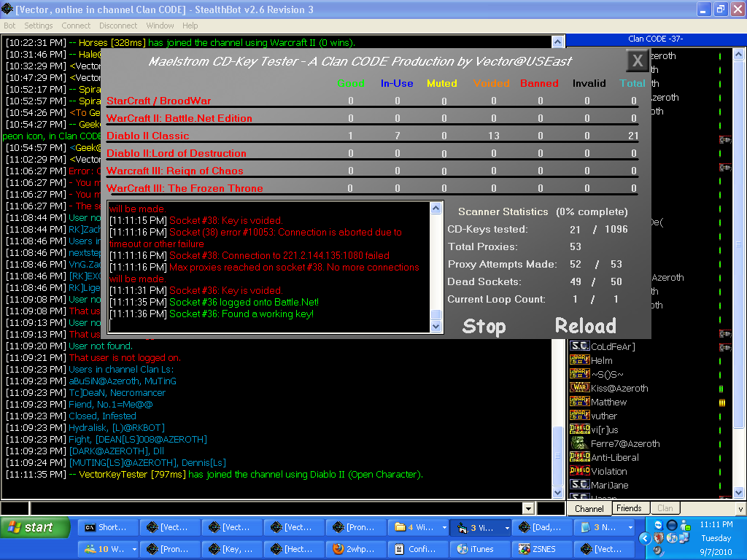This screenshot has width=747, height=560.
Task: Click the 'StarCraft / BroodWar' row label
Action: [158, 101]
